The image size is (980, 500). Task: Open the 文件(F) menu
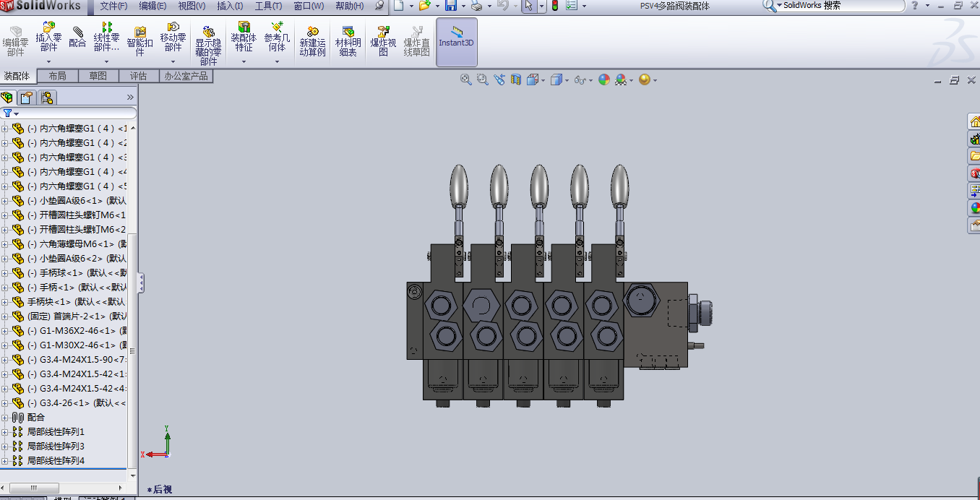click(x=113, y=6)
